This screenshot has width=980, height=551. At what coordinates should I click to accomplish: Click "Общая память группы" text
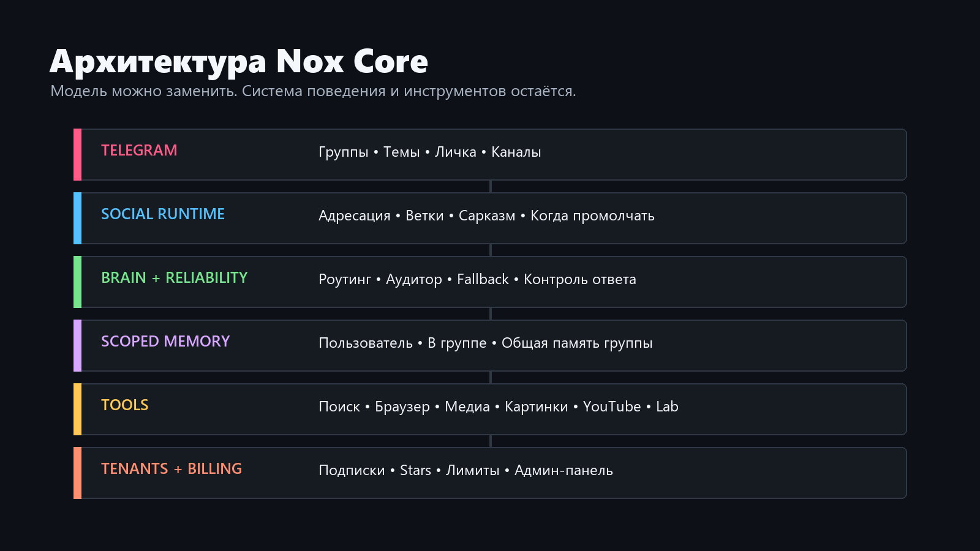[577, 343]
